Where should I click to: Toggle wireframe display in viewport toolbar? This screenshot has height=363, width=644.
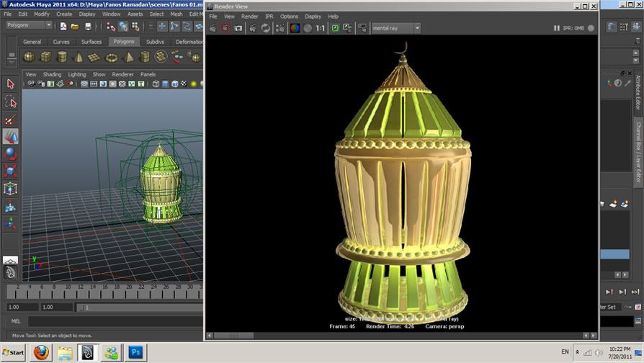tap(156, 84)
